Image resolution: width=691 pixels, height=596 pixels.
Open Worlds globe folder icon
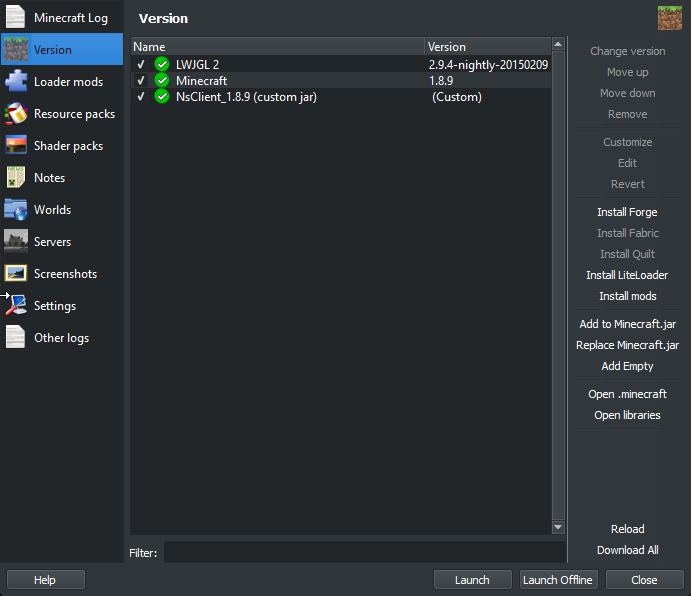click(x=16, y=209)
